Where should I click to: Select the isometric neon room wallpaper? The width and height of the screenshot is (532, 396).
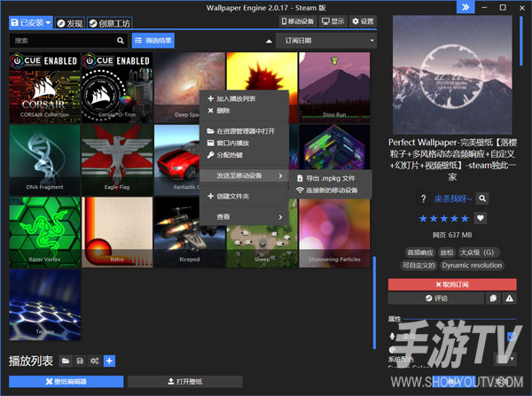(x=334, y=147)
